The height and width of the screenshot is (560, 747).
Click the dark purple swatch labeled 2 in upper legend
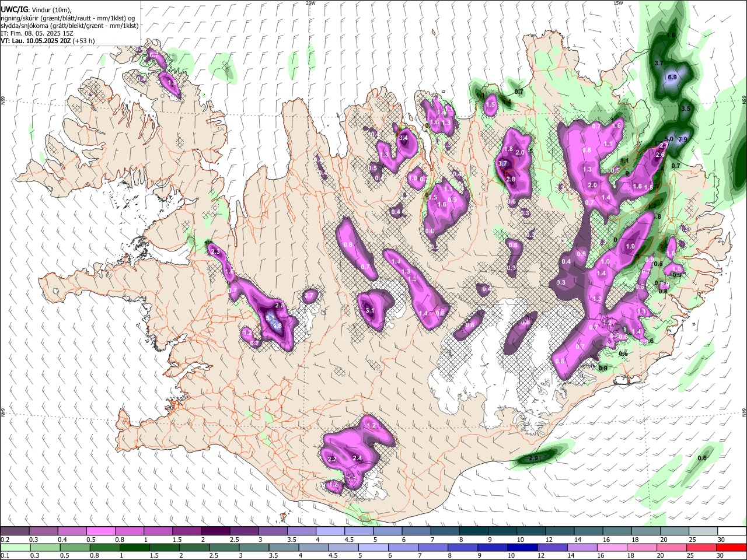(215, 531)
